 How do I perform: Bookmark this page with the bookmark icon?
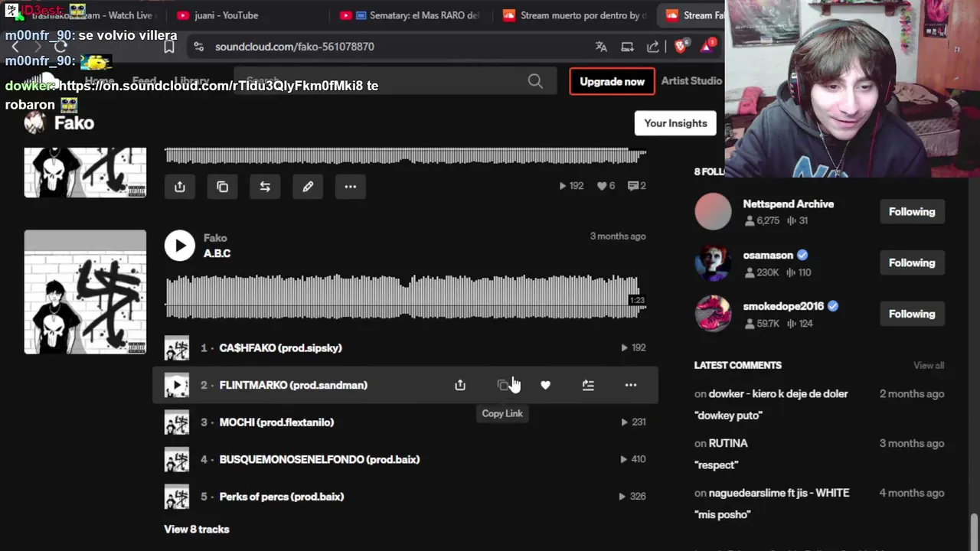pyautogui.click(x=169, y=47)
